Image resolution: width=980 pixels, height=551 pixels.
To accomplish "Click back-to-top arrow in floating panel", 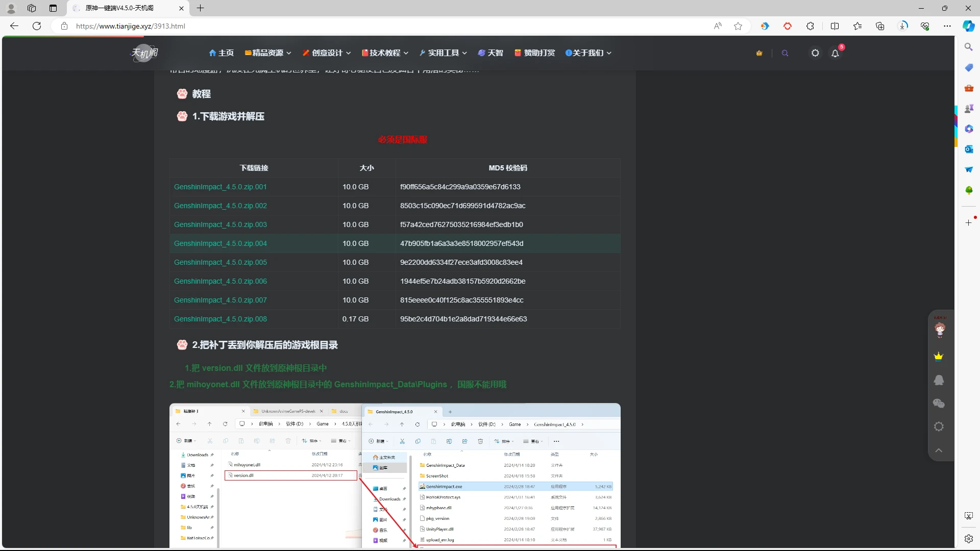I will [938, 450].
